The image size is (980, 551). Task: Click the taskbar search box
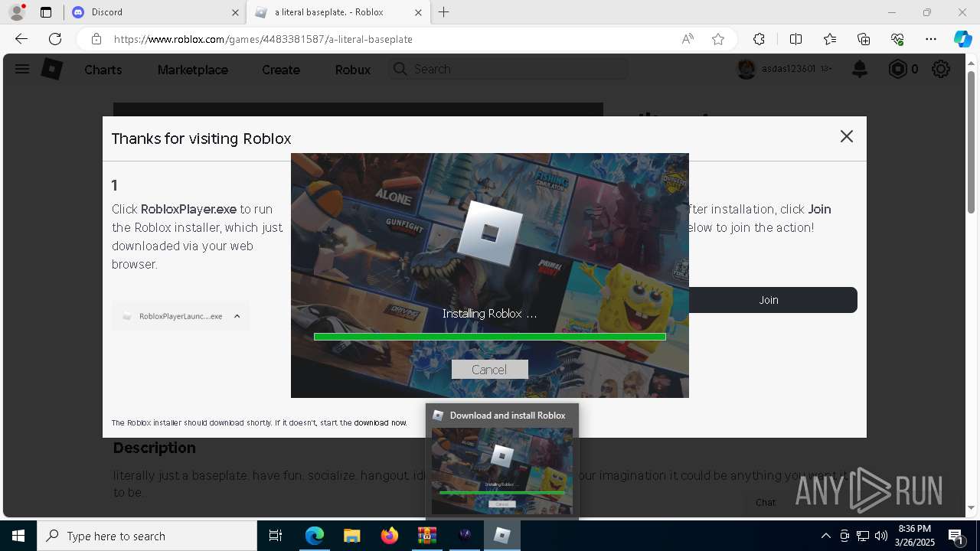pos(147,536)
